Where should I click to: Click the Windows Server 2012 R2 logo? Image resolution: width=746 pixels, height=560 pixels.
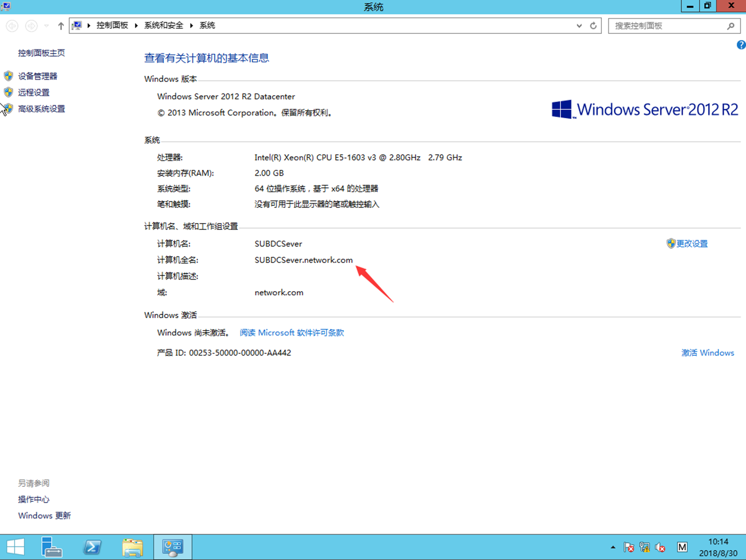click(x=645, y=109)
